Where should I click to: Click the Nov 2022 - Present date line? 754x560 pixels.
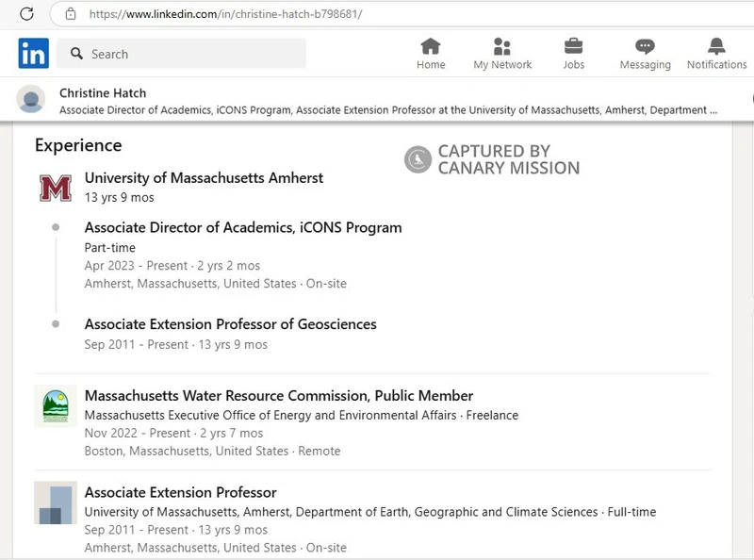point(173,433)
